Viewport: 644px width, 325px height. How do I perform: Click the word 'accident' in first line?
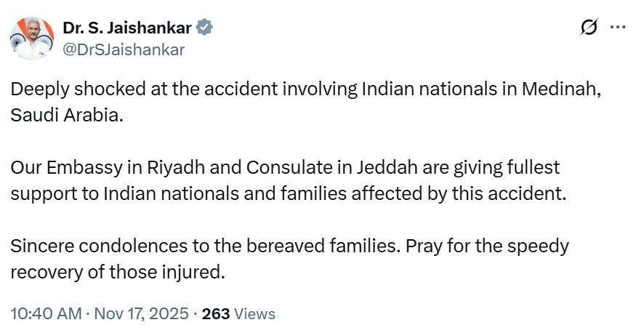click(238, 89)
